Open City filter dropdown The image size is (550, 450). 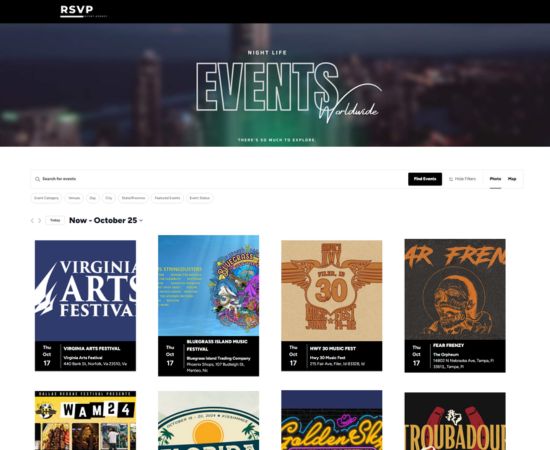tap(109, 198)
